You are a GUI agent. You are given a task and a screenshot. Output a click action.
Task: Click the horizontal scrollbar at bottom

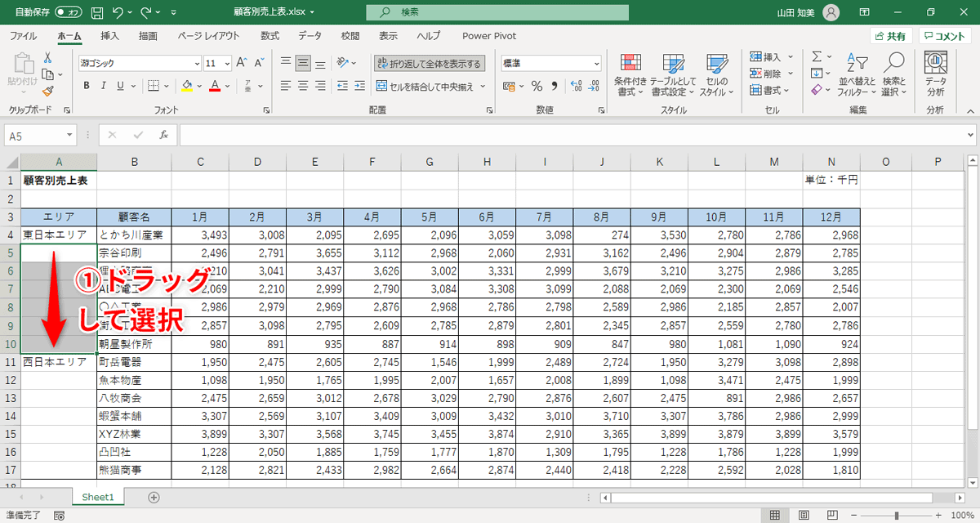772,497
